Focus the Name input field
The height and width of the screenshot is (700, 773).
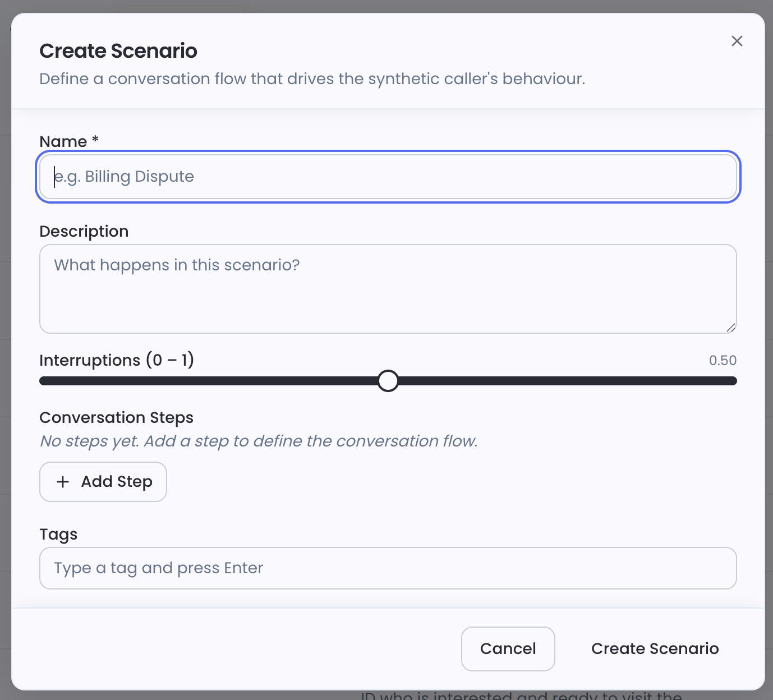(x=388, y=176)
